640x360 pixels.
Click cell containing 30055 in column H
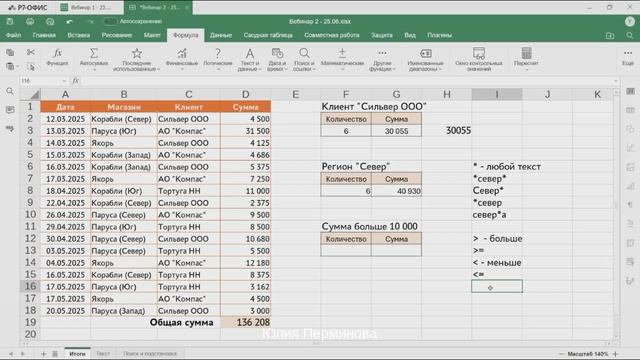[447, 131]
